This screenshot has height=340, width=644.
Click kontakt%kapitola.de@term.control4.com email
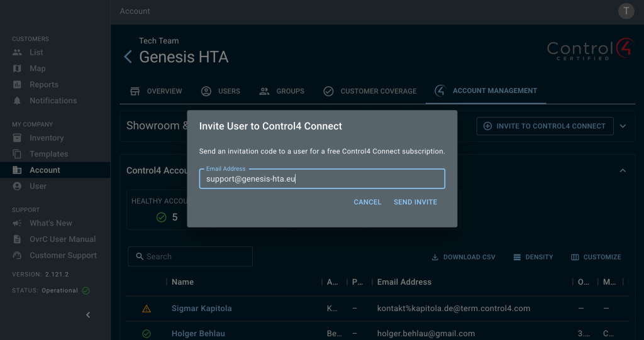tap(454, 309)
